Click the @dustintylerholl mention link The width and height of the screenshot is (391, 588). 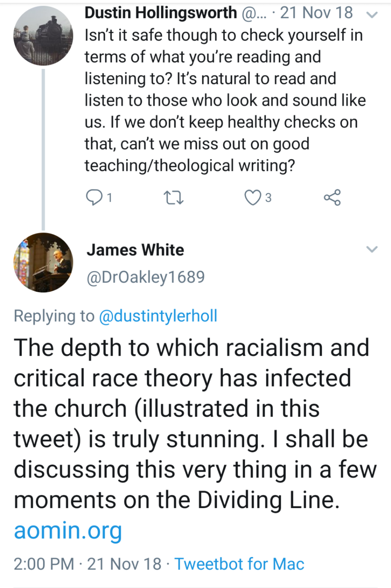click(x=158, y=316)
